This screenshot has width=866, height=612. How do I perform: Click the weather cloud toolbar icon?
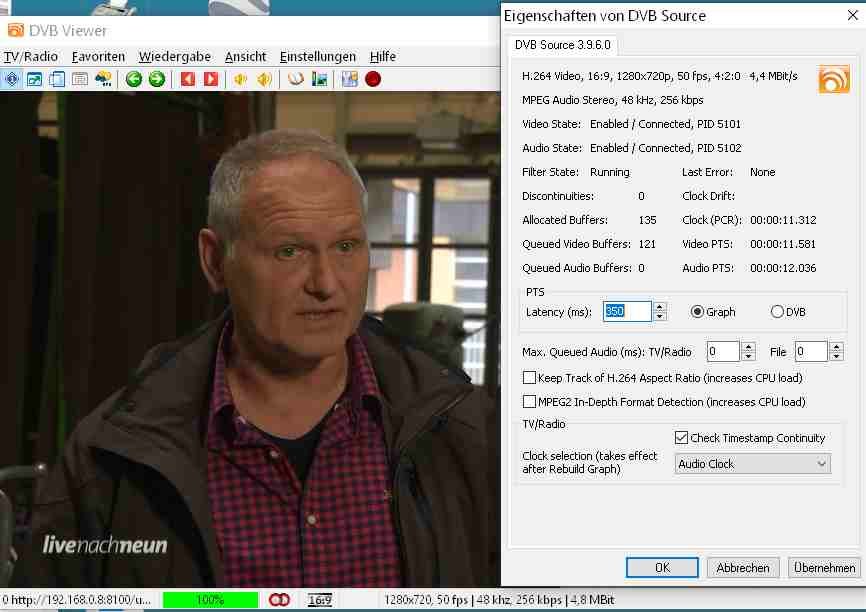point(103,79)
